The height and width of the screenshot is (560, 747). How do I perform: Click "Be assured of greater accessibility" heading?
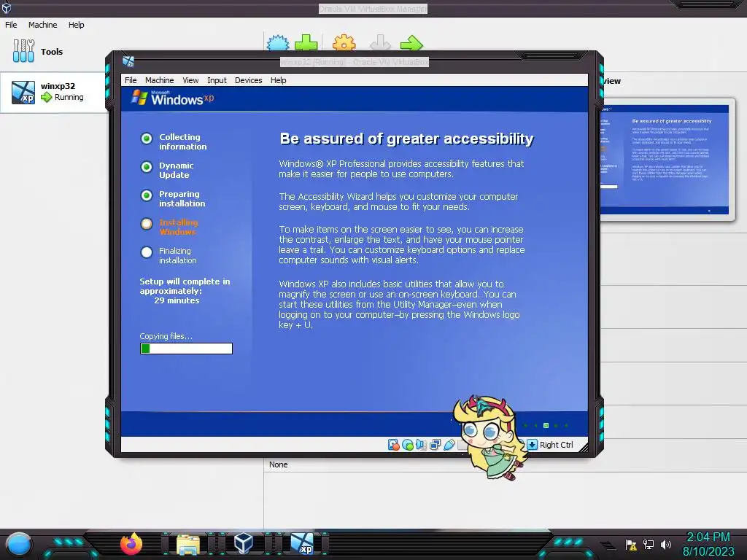point(407,139)
